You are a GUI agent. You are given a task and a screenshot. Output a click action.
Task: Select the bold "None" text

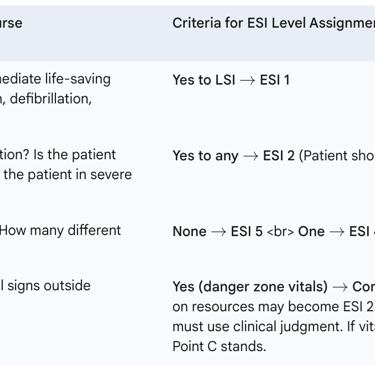(189, 231)
